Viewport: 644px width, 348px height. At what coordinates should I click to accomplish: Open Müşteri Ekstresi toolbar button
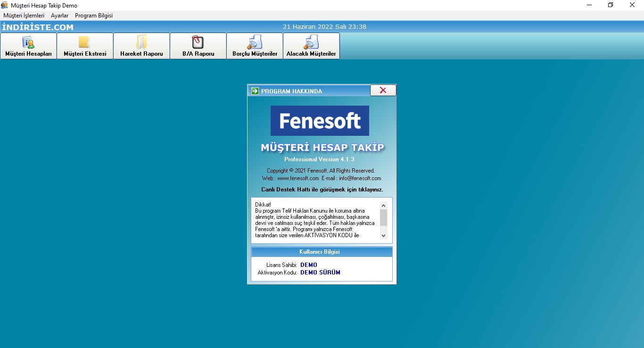(x=85, y=46)
